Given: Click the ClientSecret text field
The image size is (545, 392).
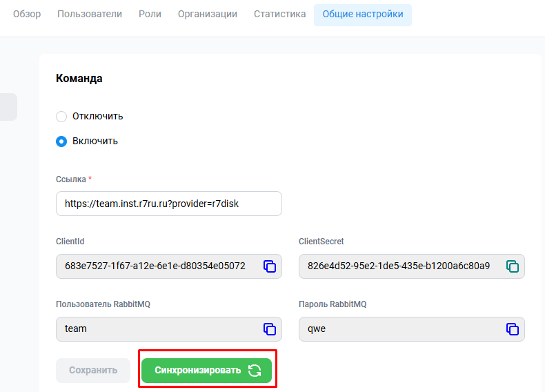Looking at the screenshot, I should point(400,266).
